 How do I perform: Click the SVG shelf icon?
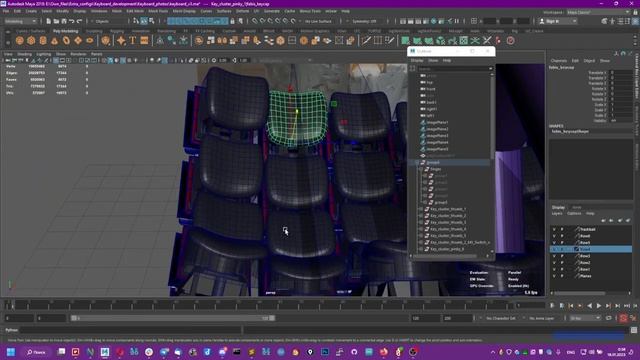[144, 40]
